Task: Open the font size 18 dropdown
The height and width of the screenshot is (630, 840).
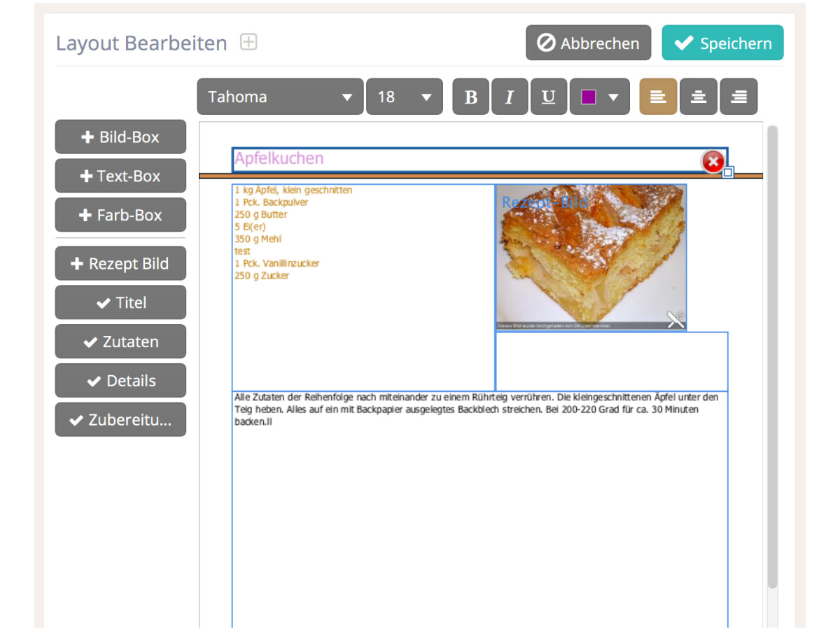Action: (404, 97)
